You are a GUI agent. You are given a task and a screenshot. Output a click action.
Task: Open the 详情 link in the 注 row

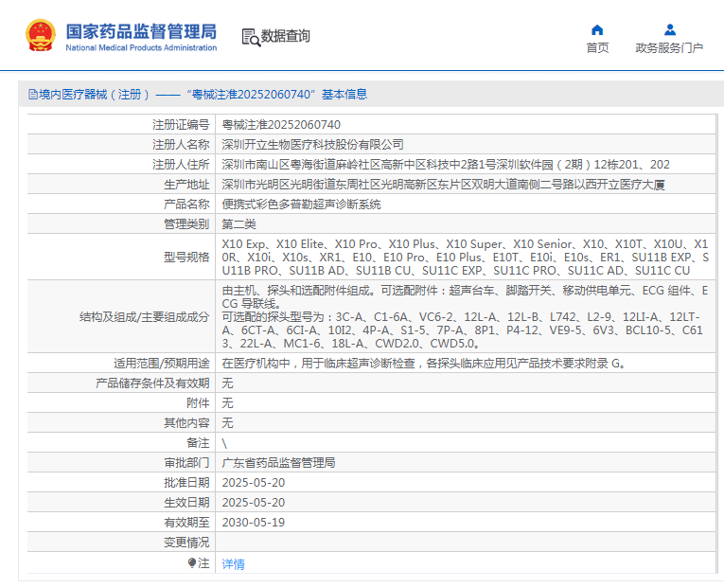click(x=233, y=563)
